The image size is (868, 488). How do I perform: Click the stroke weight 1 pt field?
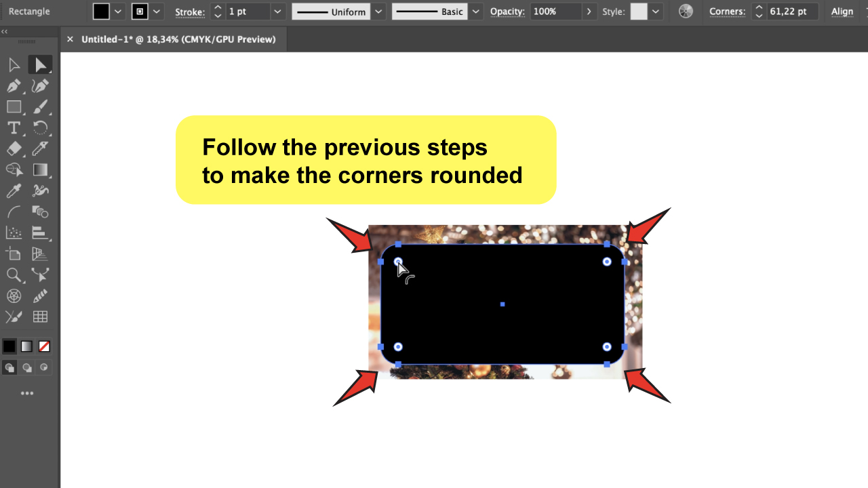(248, 12)
